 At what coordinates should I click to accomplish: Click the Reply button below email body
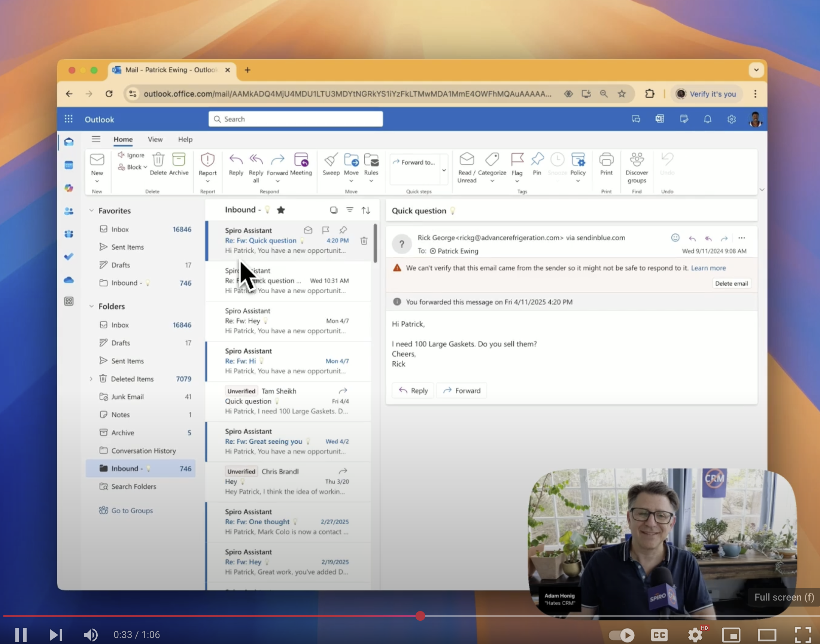click(x=413, y=391)
